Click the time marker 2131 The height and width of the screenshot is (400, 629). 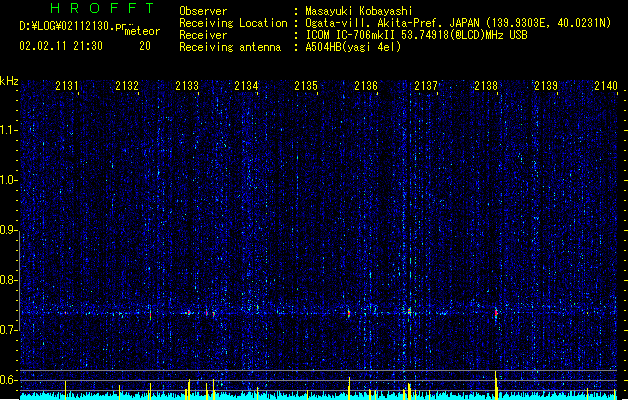pyautogui.click(x=67, y=86)
